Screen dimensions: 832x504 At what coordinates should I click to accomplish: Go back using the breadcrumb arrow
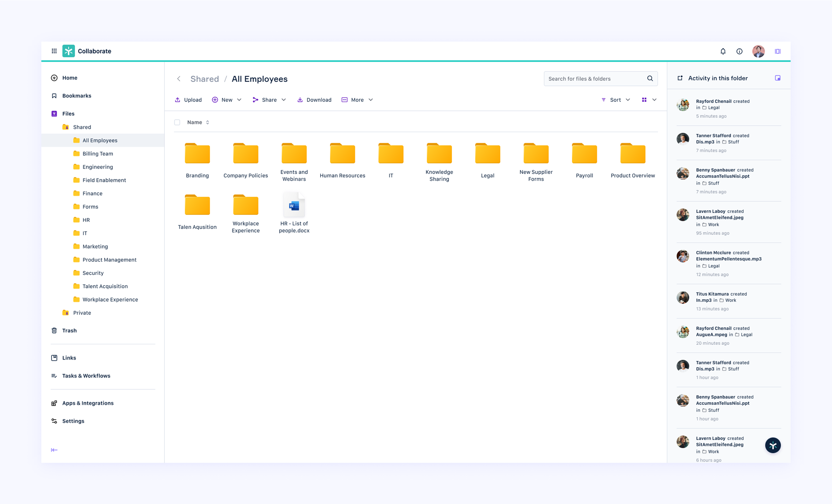(x=179, y=79)
